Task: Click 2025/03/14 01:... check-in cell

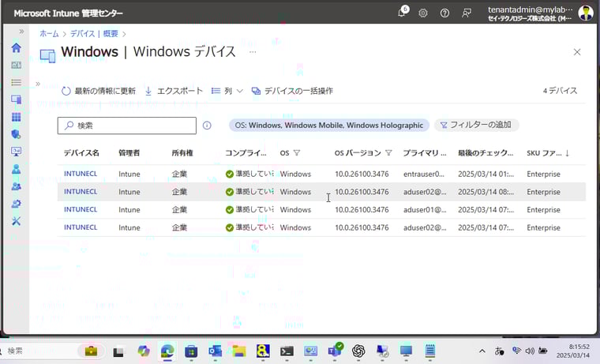Action: tap(486, 174)
